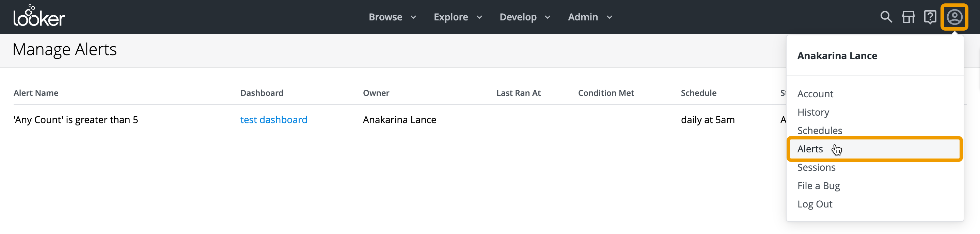Viewport: 980px width, 234px height.
Task: Expand the Explore dropdown menu
Action: pos(458,17)
